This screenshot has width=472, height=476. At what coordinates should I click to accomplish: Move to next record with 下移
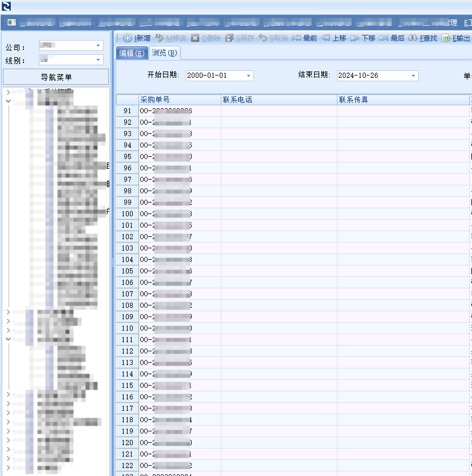point(355,38)
